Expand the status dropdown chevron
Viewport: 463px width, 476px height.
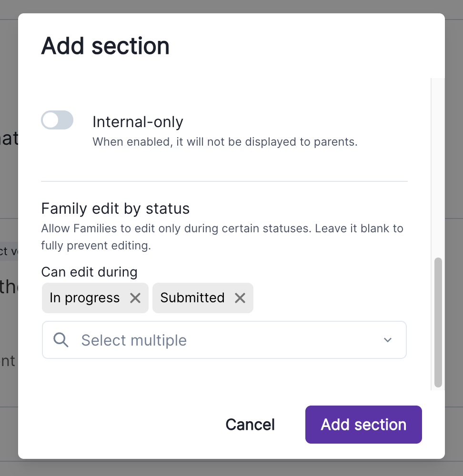click(x=388, y=340)
